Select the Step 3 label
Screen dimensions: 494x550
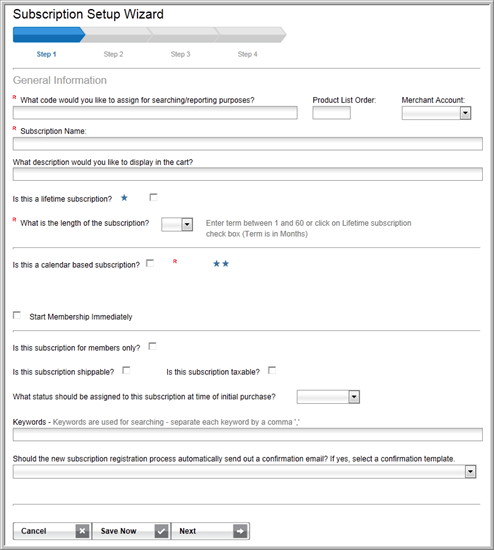pyautogui.click(x=180, y=54)
